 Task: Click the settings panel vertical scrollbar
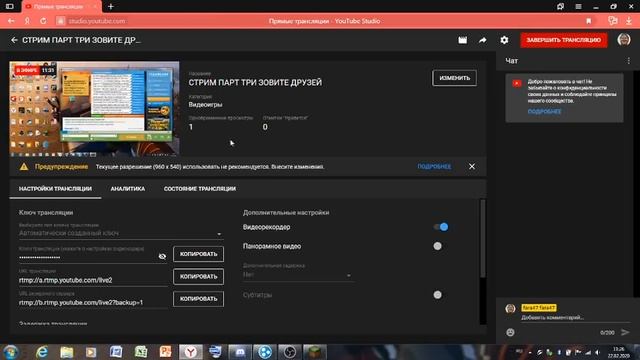click(x=483, y=238)
